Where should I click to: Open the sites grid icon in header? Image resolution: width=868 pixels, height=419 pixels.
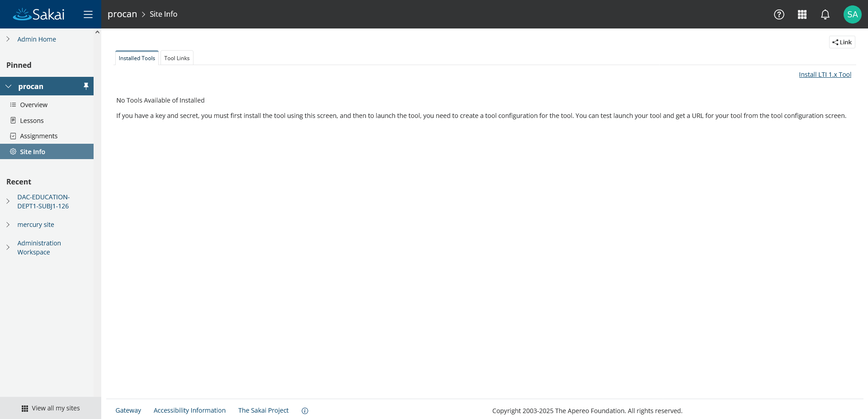pos(802,14)
